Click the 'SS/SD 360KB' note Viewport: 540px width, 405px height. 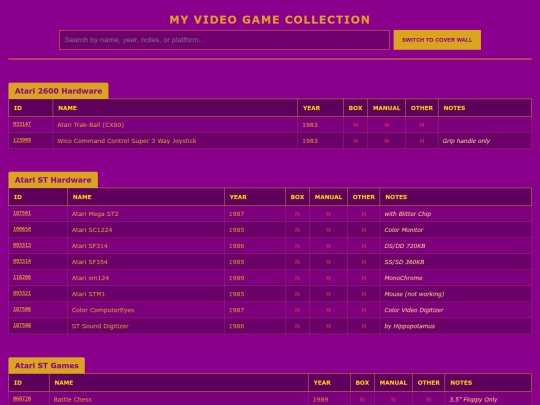click(x=404, y=262)
